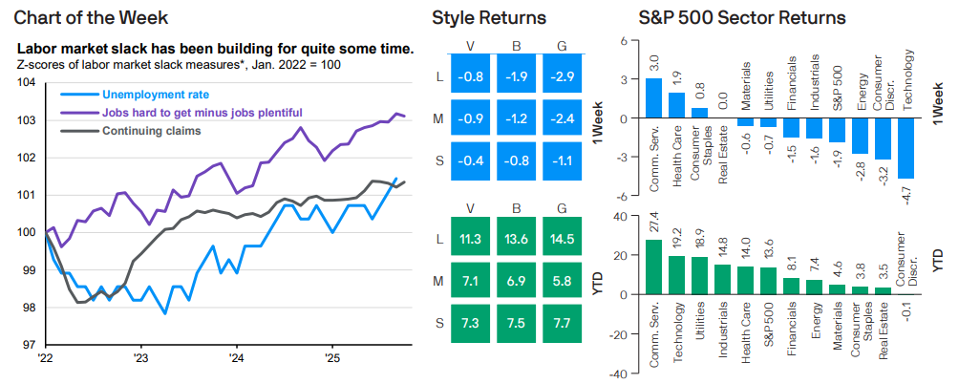Screen dimensions: 980x384
Task: Click the Comm. Serv. 1-week bar labeled 3.0
Action: (x=654, y=98)
